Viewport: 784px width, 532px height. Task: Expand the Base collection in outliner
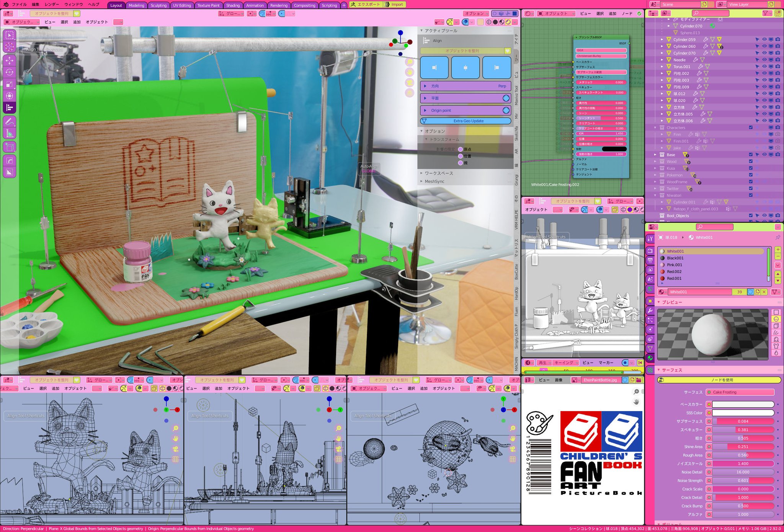coord(655,155)
